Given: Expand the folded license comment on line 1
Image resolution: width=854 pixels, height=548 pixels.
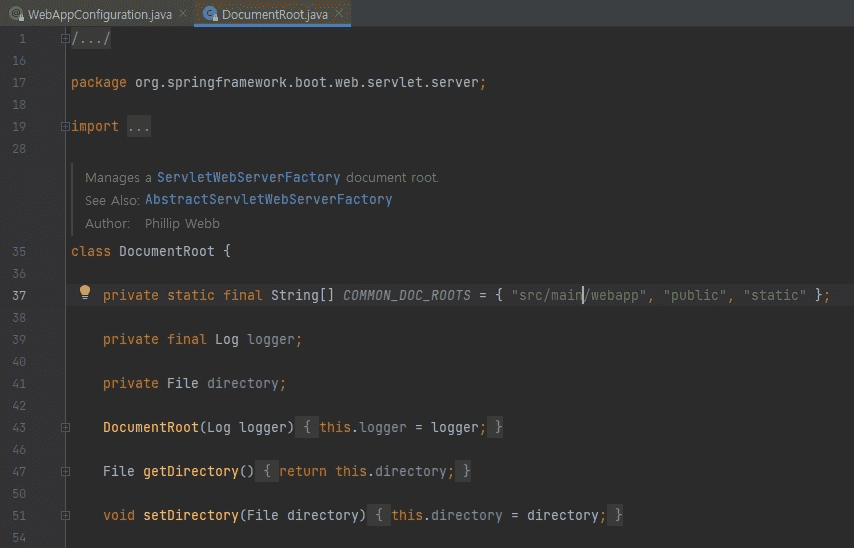Looking at the screenshot, I should [x=65, y=39].
